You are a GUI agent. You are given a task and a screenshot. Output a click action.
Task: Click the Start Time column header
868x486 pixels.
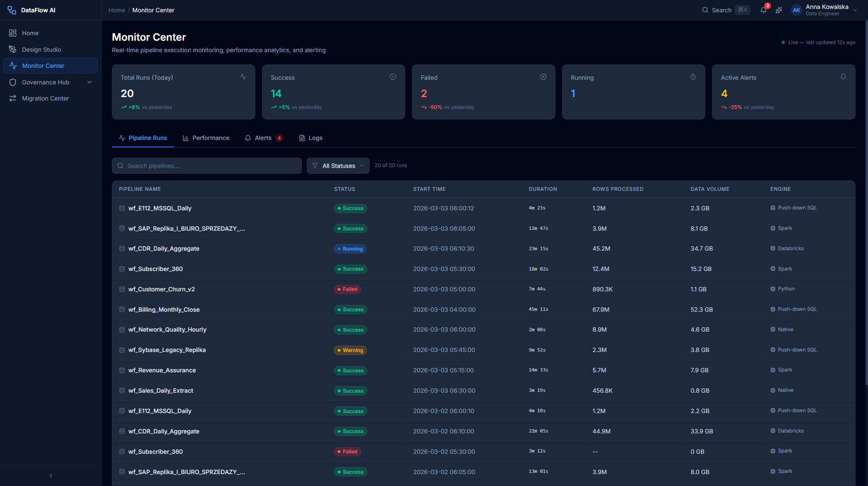coord(429,189)
